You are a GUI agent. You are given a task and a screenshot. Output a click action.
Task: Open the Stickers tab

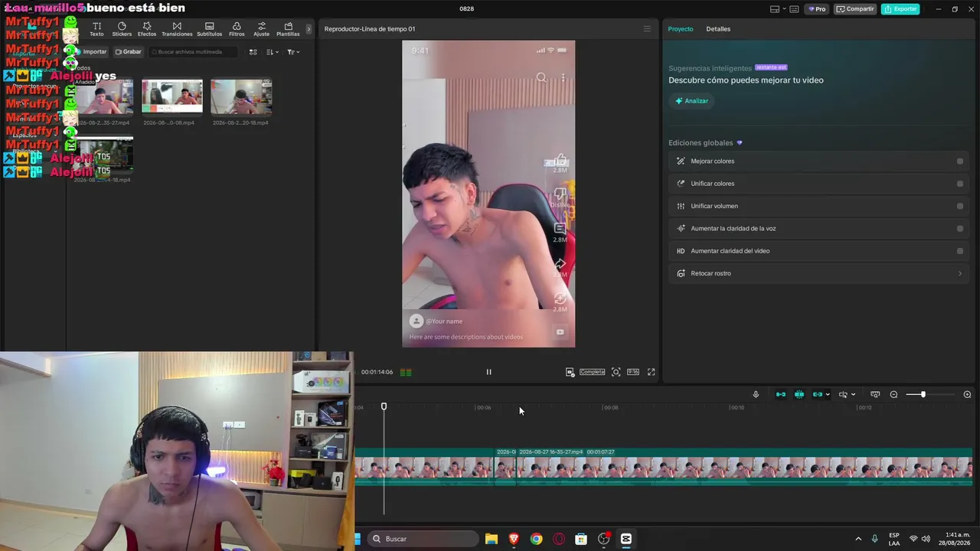122,29
